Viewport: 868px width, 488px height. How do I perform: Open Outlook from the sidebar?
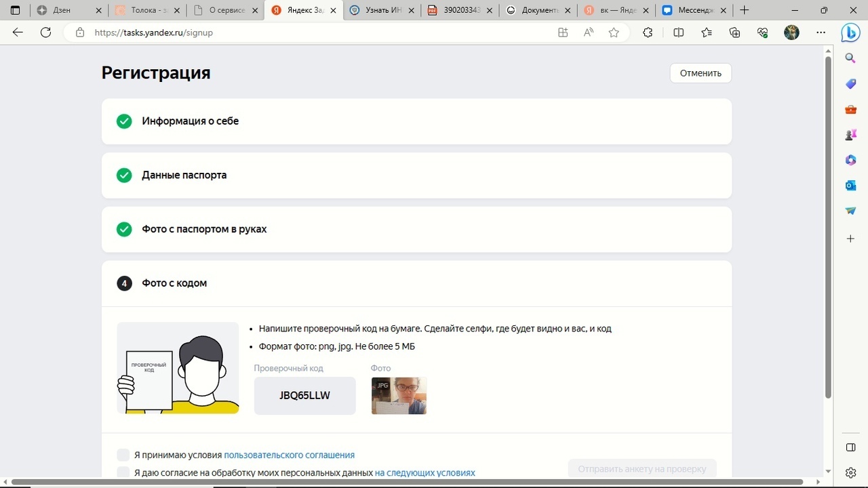point(850,185)
